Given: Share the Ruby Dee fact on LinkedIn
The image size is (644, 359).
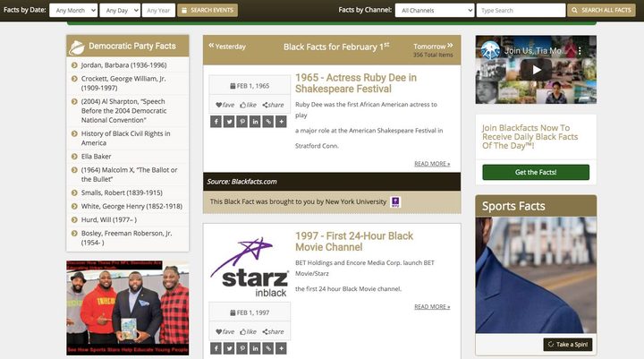Looking at the screenshot, I should (x=256, y=122).
